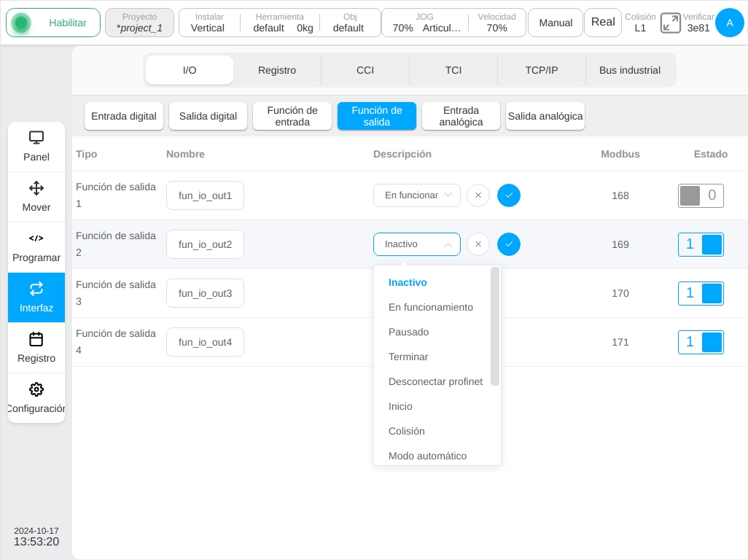
Task: Open Colisión L1 setting
Action: (640, 23)
